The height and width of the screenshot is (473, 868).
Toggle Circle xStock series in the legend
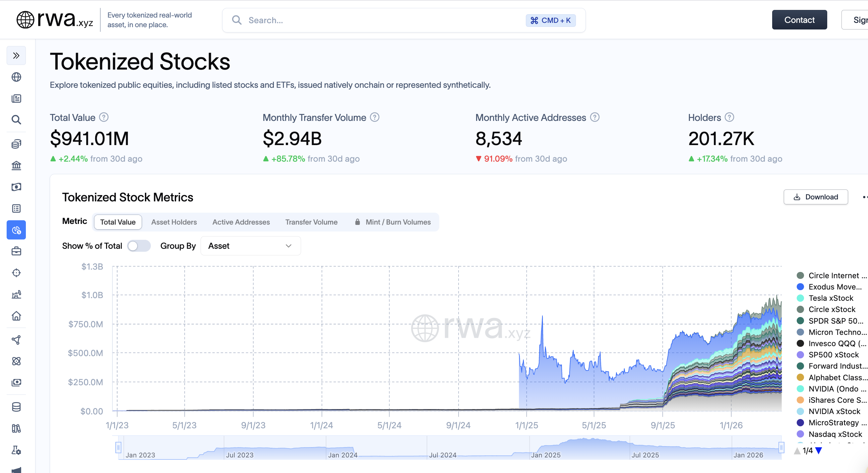click(826, 309)
